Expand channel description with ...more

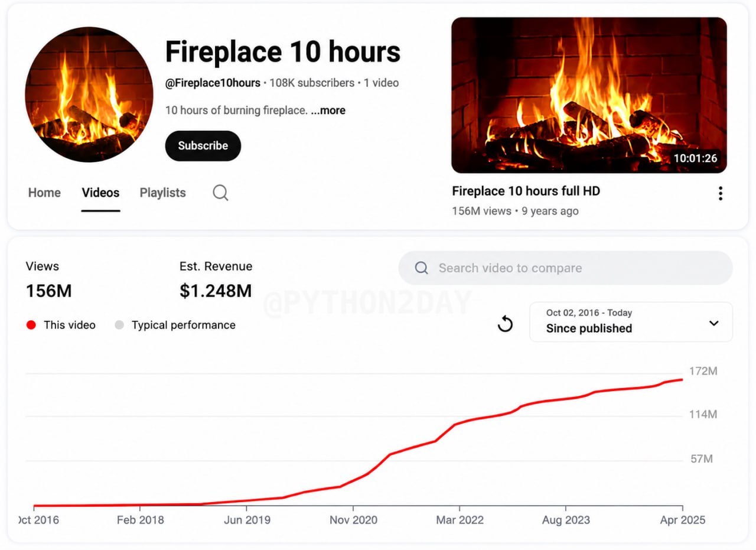[x=328, y=110]
